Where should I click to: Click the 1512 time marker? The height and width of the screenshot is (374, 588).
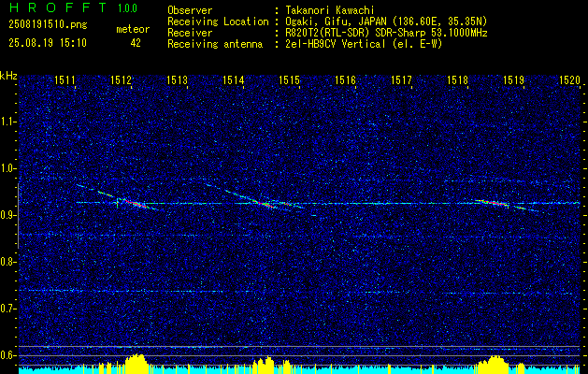coord(122,79)
